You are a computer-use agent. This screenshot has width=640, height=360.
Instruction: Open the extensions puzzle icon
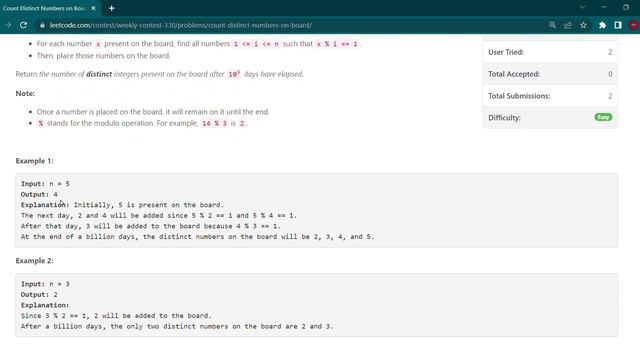602,25
